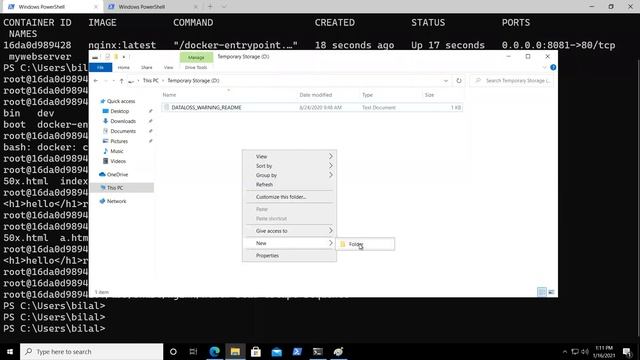Create a new Folder from the submenu
This screenshot has width=640, height=360.
(364, 244)
